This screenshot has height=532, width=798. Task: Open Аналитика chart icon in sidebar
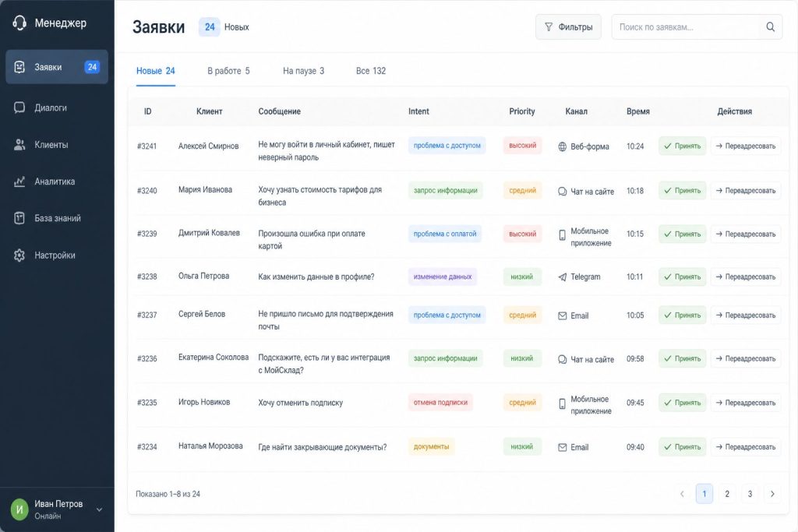click(19, 181)
